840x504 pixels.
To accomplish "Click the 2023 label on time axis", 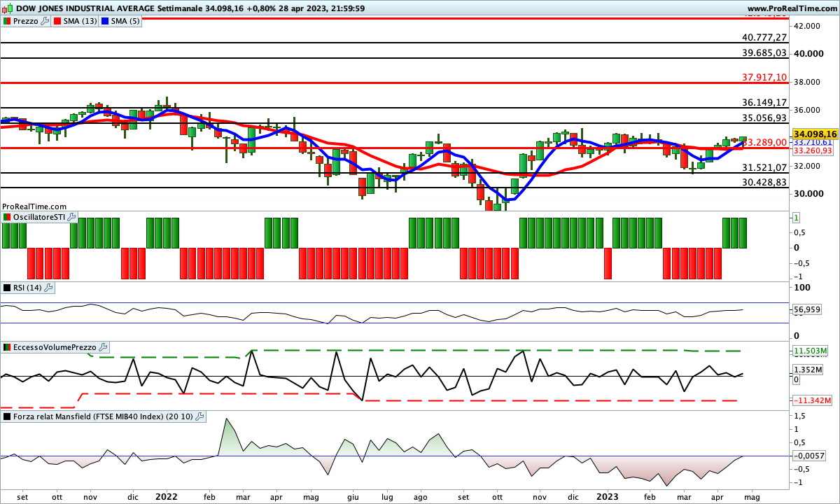I will click(x=608, y=496).
